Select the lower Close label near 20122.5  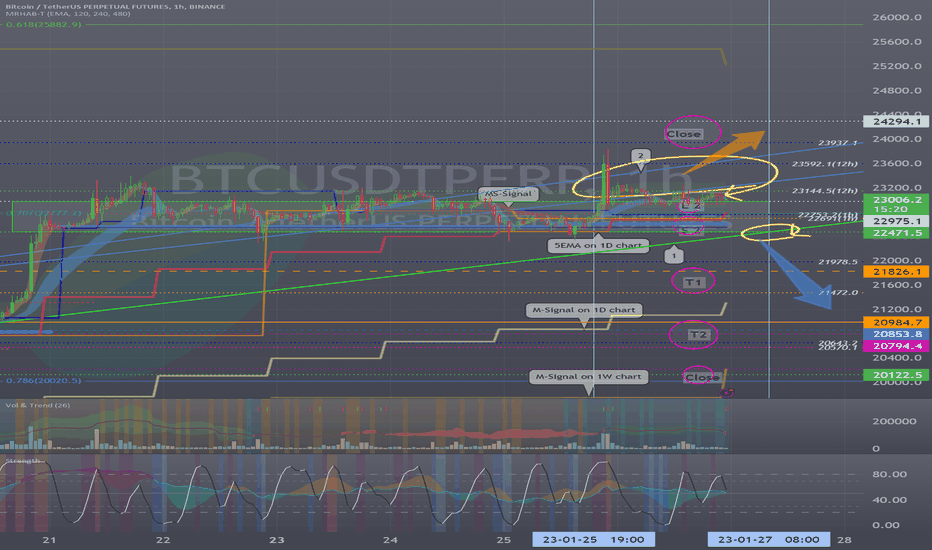(702, 378)
